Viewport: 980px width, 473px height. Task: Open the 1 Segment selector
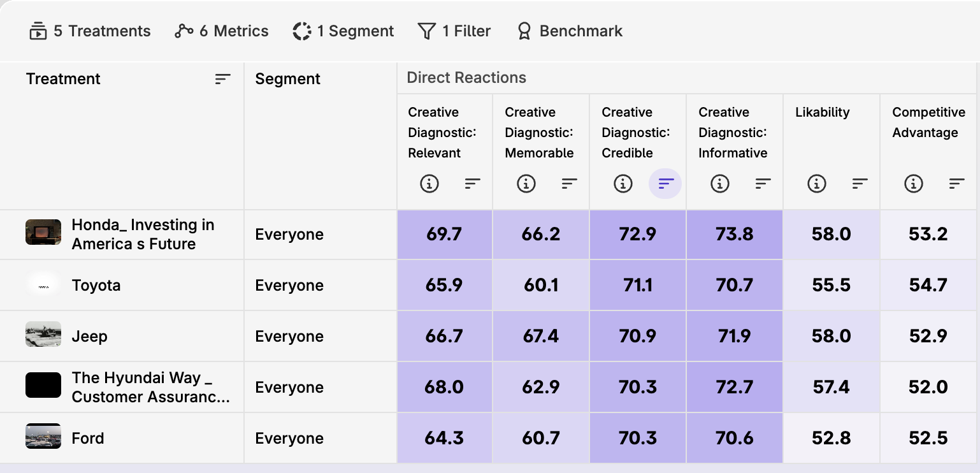(x=343, y=31)
